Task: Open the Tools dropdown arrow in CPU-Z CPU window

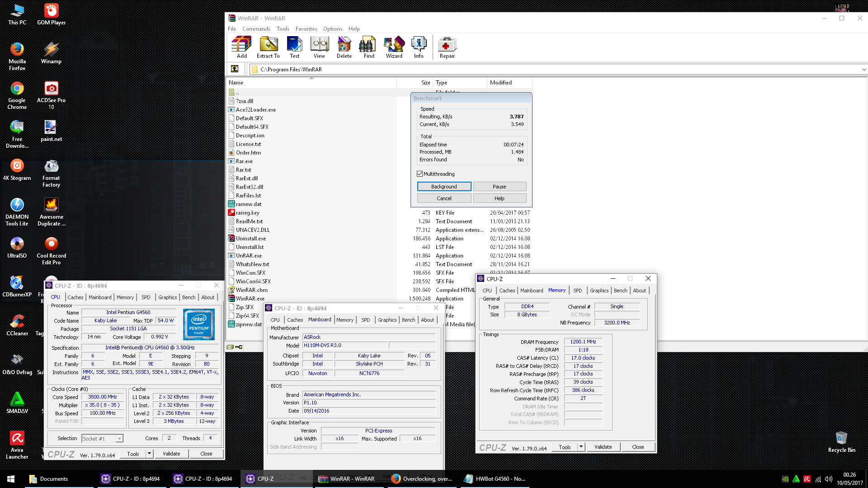Action: click(x=149, y=454)
